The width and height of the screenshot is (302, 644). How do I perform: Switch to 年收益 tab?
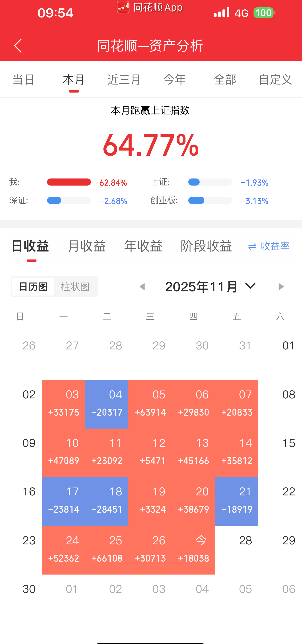pyautogui.click(x=144, y=246)
